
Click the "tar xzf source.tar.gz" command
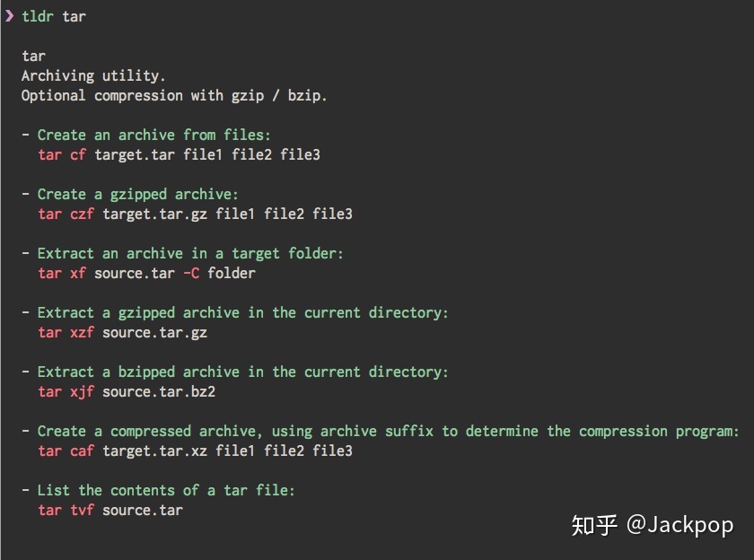pos(122,332)
